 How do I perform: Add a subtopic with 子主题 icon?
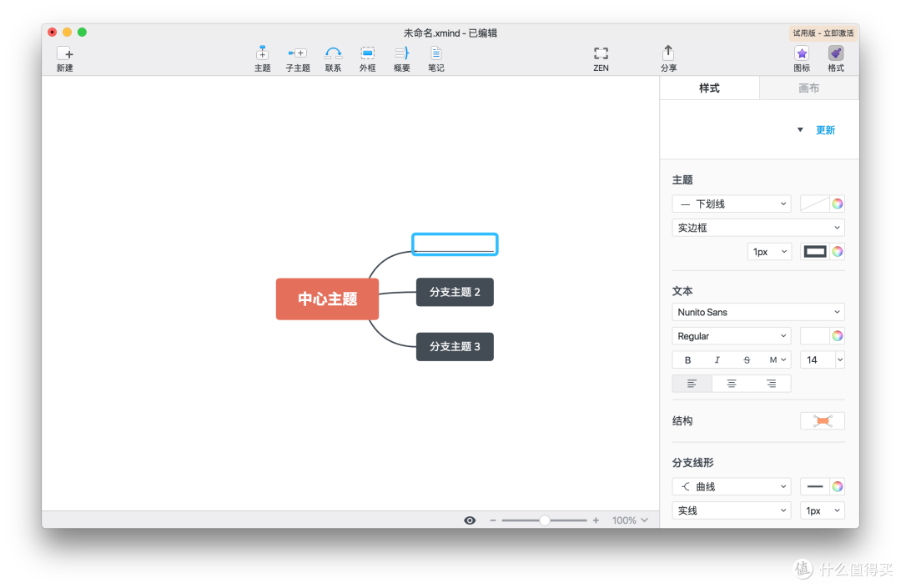tap(298, 53)
